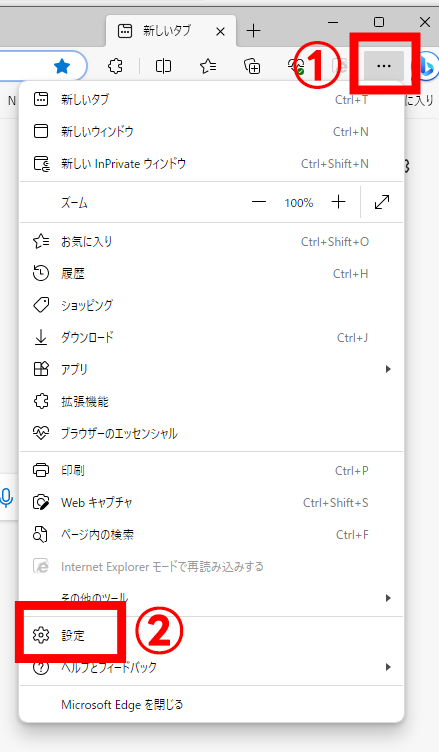The width and height of the screenshot is (439, 752).
Task: Add a new tab with plus button
Action: click(253, 31)
